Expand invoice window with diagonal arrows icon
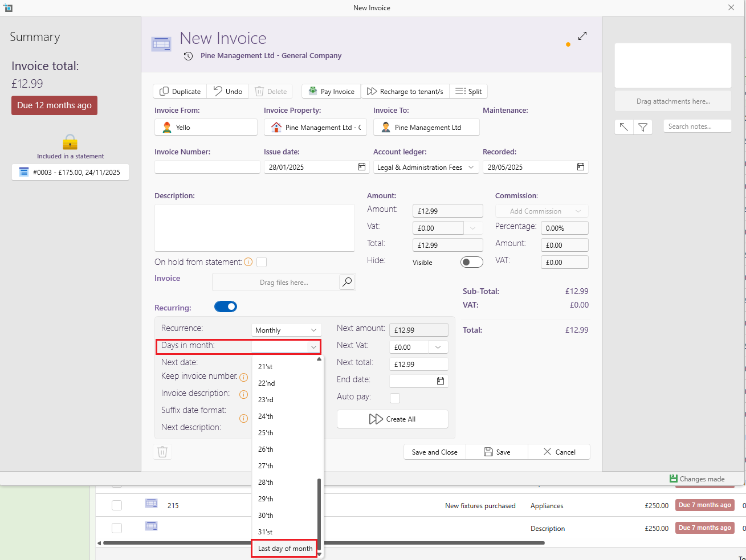 (582, 36)
